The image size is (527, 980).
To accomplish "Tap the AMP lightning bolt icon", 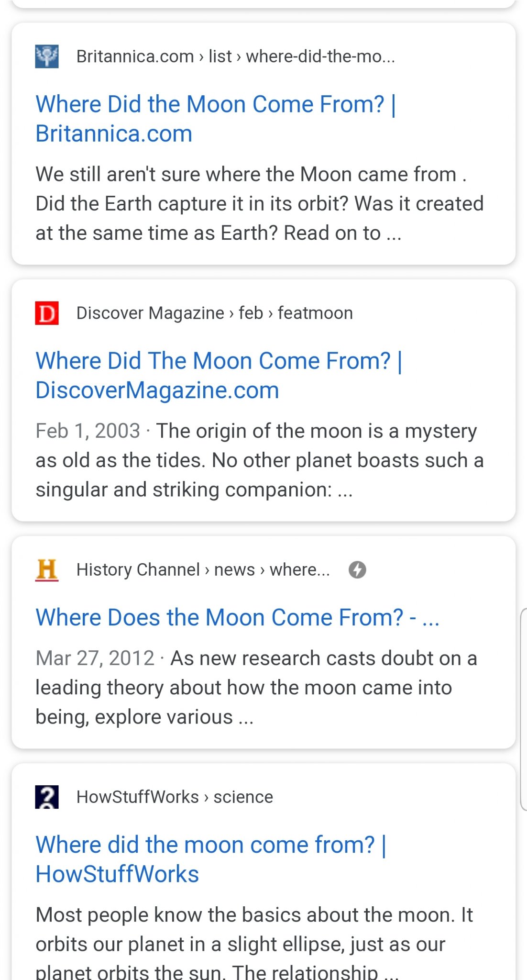I will tap(357, 569).
